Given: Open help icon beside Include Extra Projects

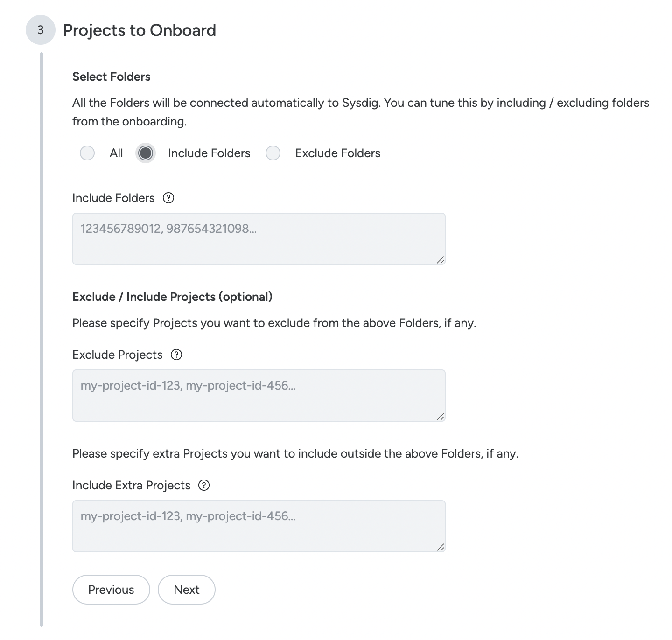Looking at the screenshot, I should point(204,486).
